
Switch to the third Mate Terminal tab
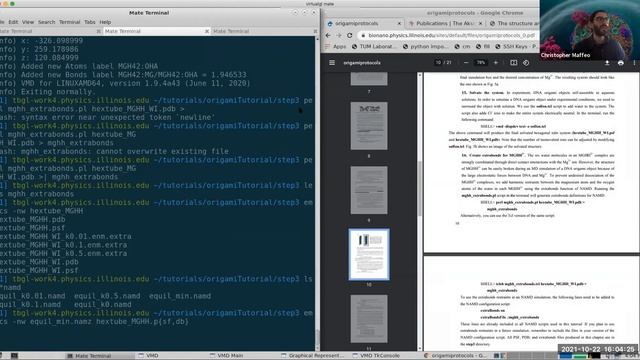264,31
